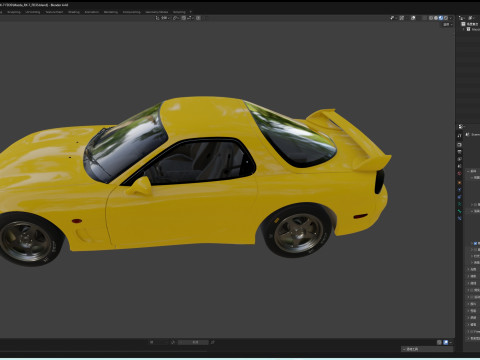Screen dimensions: 480x360
Task: Toggle proportional editing
Action: click(x=198, y=18)
